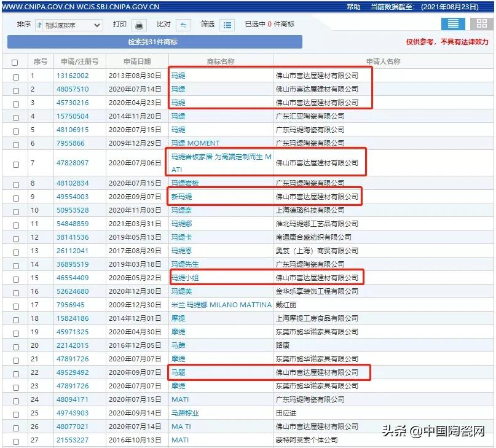This screenshot has height=448, width=496.
Task: Click the 申请人名称 column header
Action: [x=383, y=61]
